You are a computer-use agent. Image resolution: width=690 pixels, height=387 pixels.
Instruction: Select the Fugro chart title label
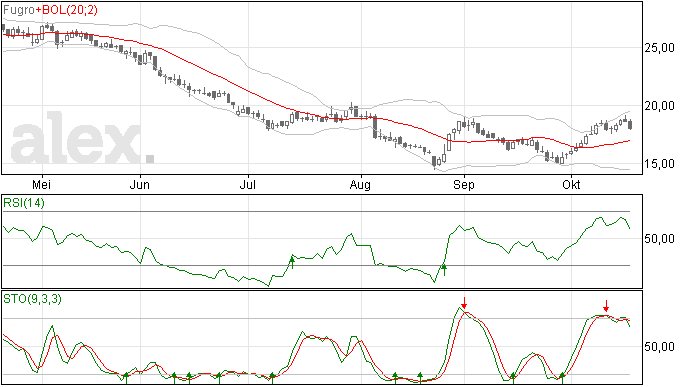pos(18,10)
